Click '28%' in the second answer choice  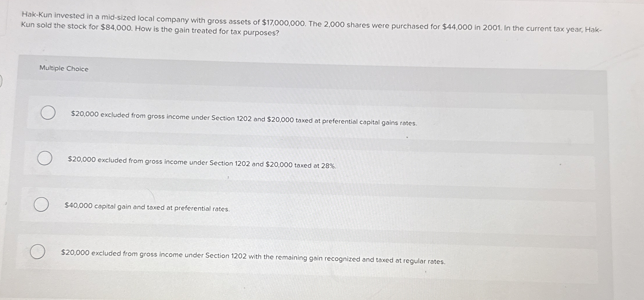[329, 166]
